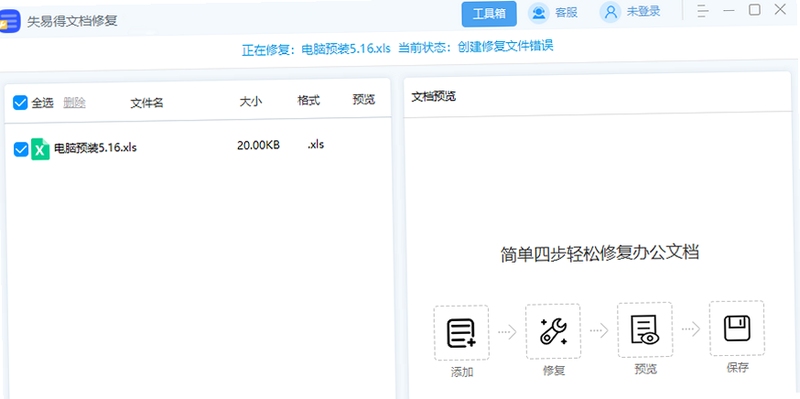Screen dimensions: 800x399
Task: Click the 当前状态:创建修复文件错误 status text
Action: pos(476,47)
